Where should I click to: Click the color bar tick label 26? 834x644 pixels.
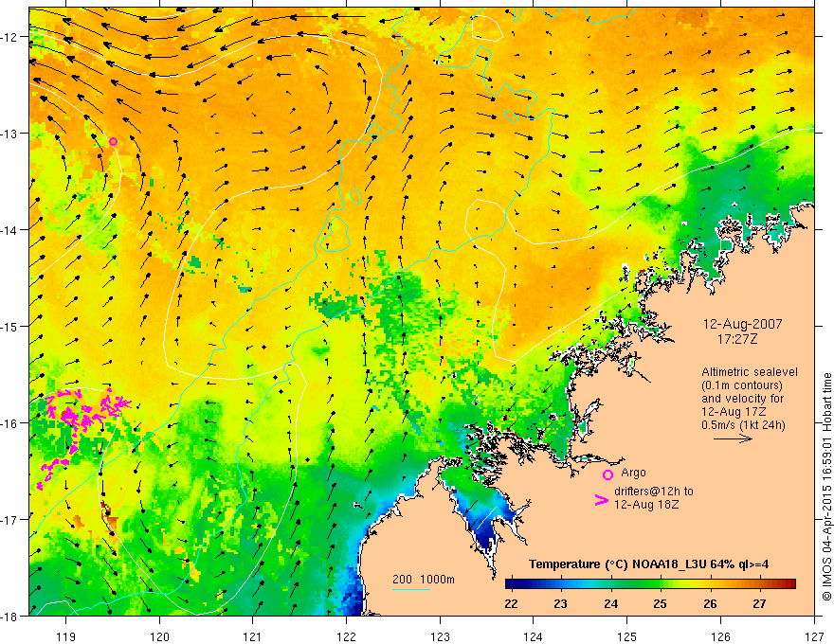(x=710, y=604)
